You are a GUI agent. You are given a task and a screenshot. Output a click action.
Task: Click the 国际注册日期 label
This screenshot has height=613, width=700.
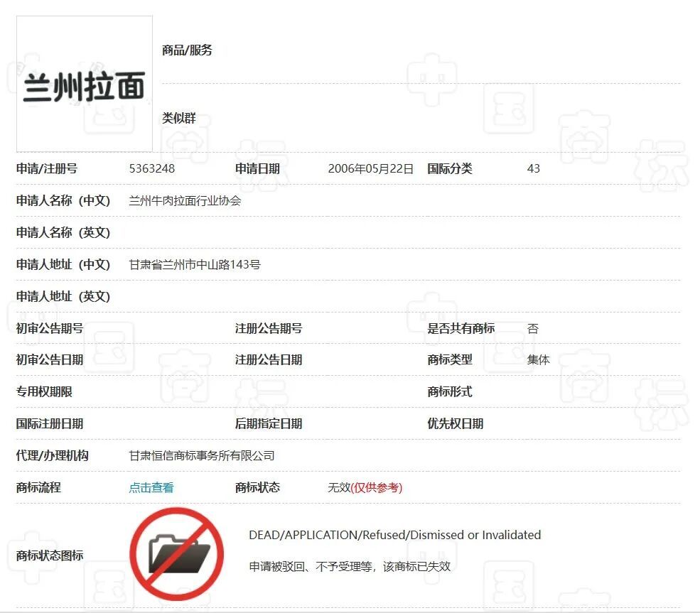(50, 424)
